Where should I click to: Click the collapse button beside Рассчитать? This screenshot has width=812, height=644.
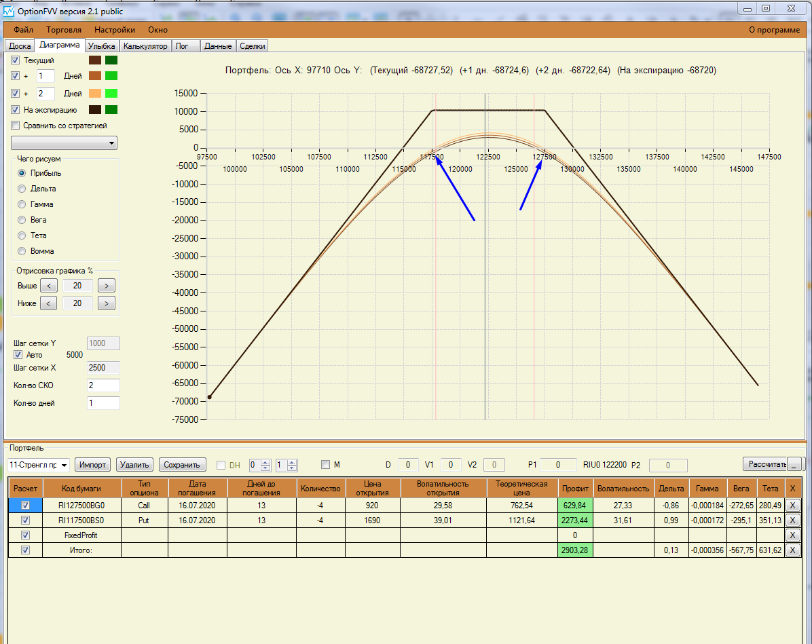click(x=794, y=464)
